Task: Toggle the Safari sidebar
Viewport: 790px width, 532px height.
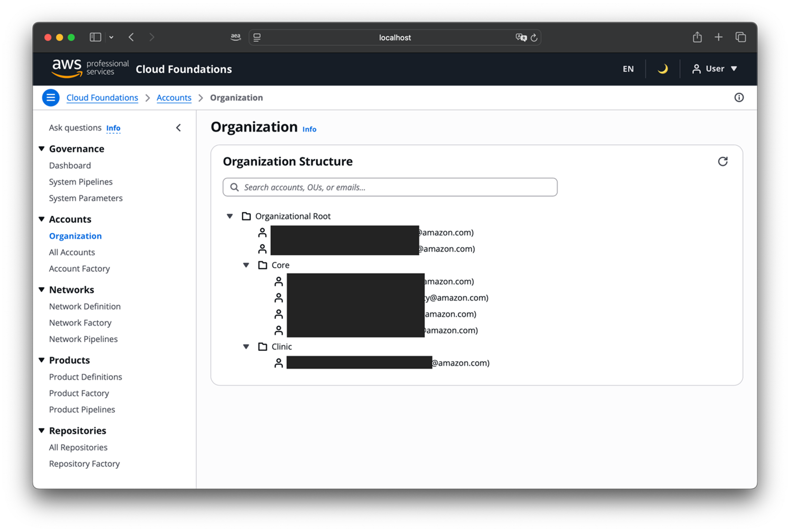Action: tap(95, 37)
